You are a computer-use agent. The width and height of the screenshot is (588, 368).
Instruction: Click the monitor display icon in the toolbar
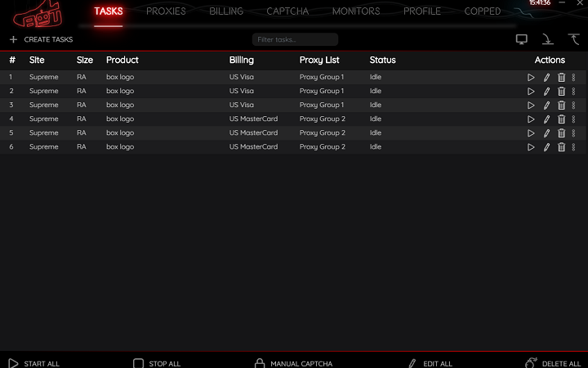pos(522,39)
